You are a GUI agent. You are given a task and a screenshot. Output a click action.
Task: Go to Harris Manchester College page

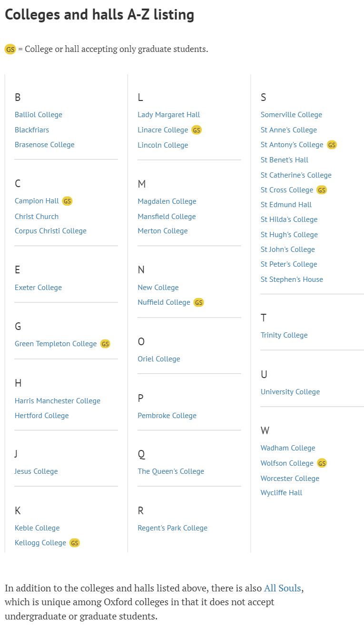[58, 401]
